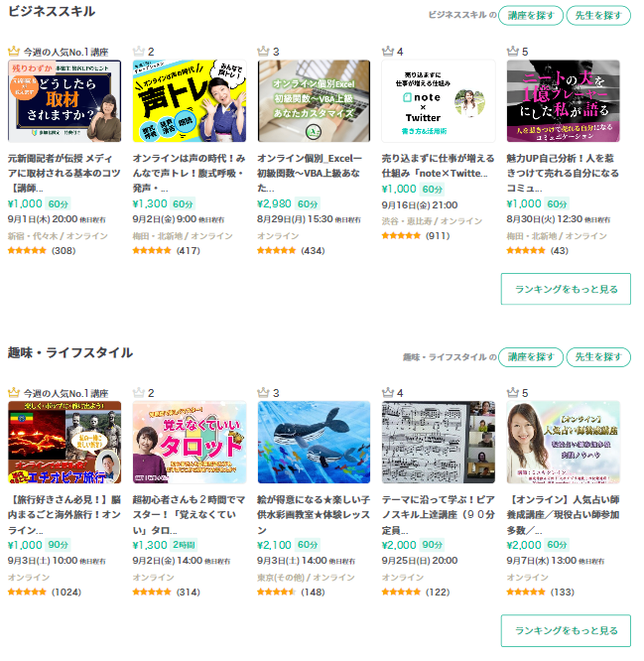Click the 東京(その他) / オンライン location text
This screenshot has width=644, height=661.
pyautogui.click(x=306, y=577)
